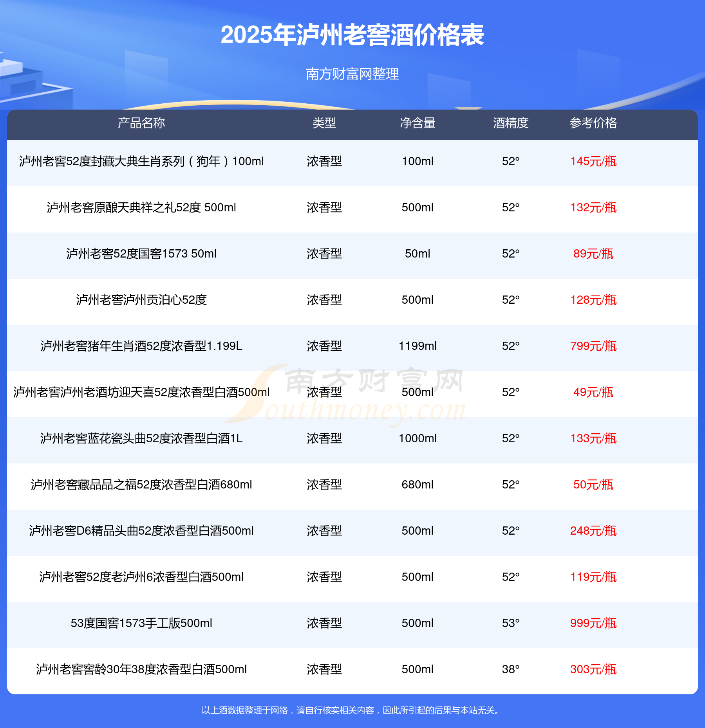Click 浓香型 type in the 猪年生肖酒 row
The width and height of the screenshot is (705, 728).
click(324, 346)
